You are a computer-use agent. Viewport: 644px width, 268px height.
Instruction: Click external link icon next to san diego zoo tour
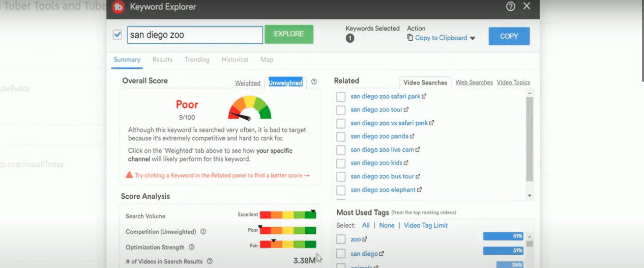(406, 110)
